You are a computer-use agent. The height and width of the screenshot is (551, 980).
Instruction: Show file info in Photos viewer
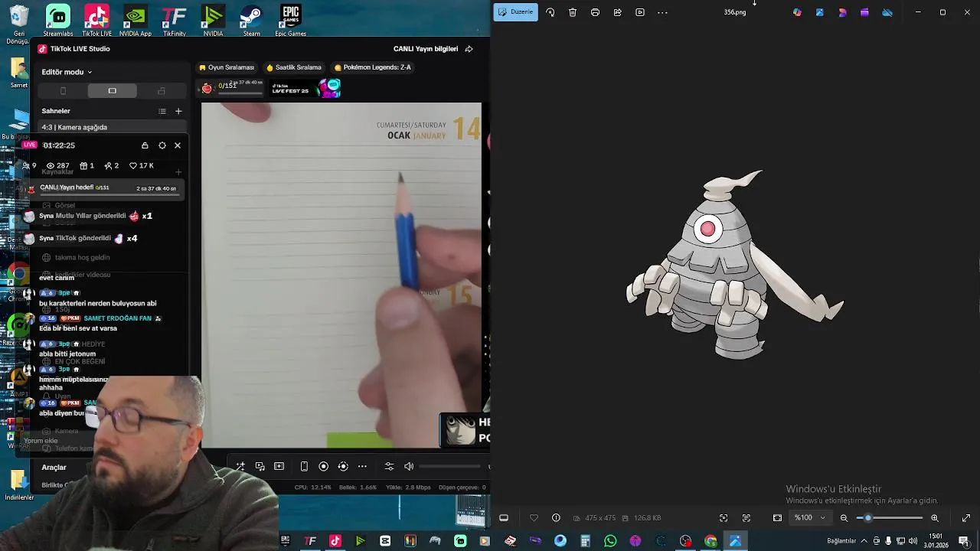tap(556, 518)
